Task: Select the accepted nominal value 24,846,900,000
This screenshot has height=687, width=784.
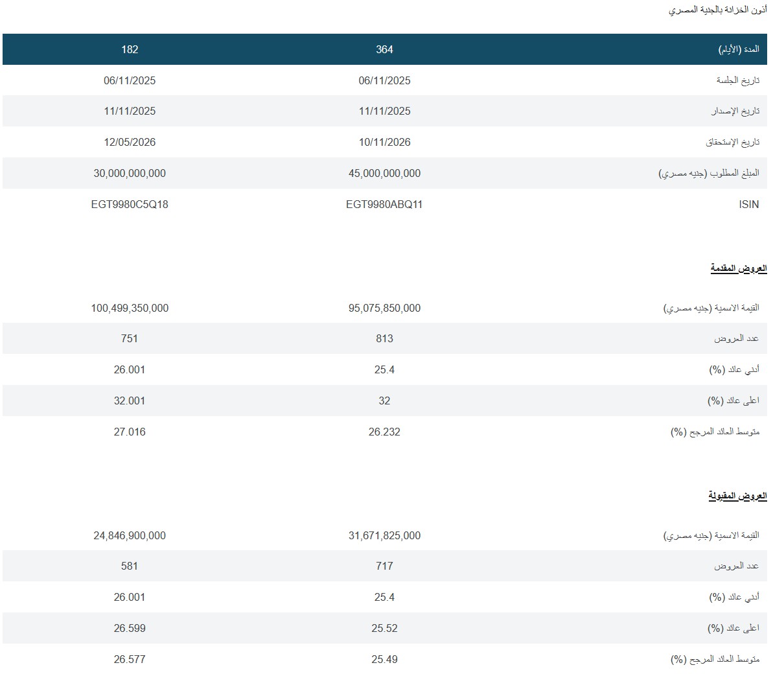Action: (x=130, y=535)
